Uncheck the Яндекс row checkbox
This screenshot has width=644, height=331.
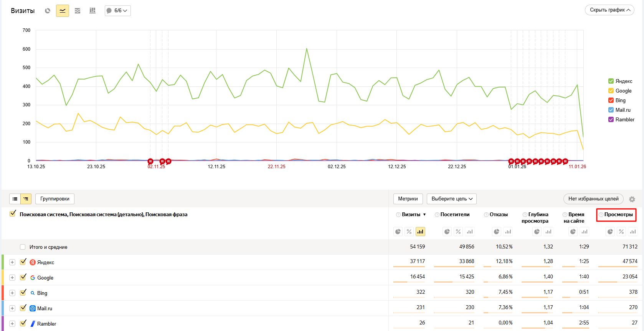coord(23,262)
